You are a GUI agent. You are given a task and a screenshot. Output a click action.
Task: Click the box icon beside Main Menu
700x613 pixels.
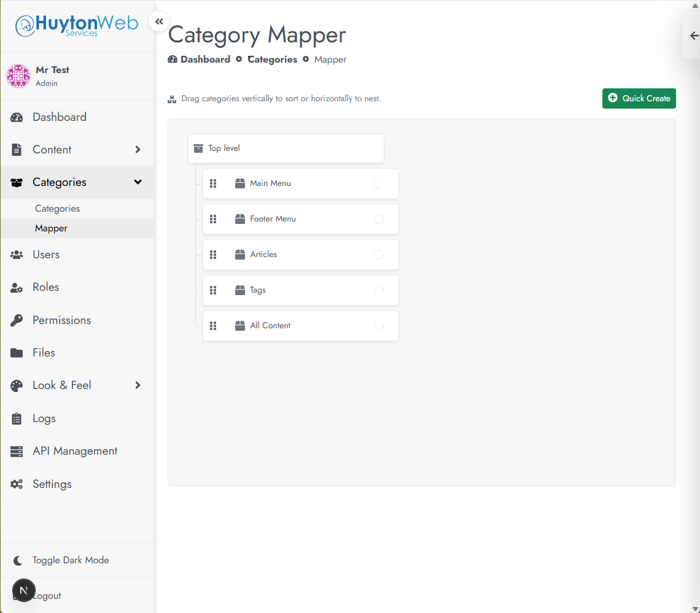240,183
